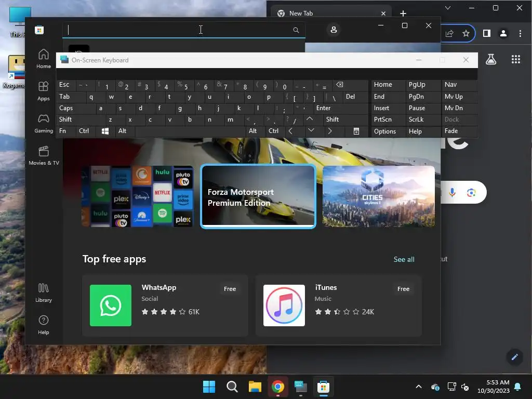Viewport: 532px width, 399px height.
Task: Open Chrome three-dot menu
Action: click(520, 33)
